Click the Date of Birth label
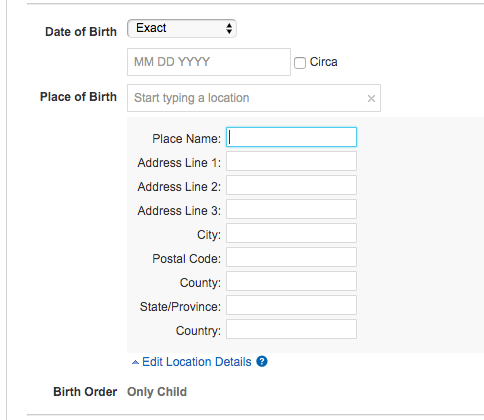 (x=81, y=32)
